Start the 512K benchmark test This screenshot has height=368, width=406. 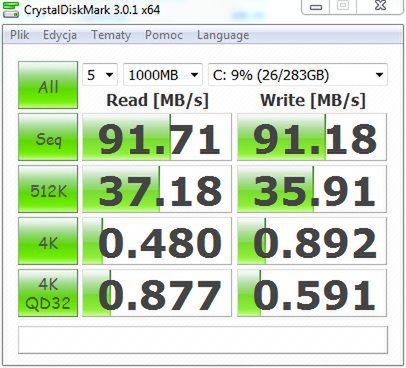tap(48, 189)
